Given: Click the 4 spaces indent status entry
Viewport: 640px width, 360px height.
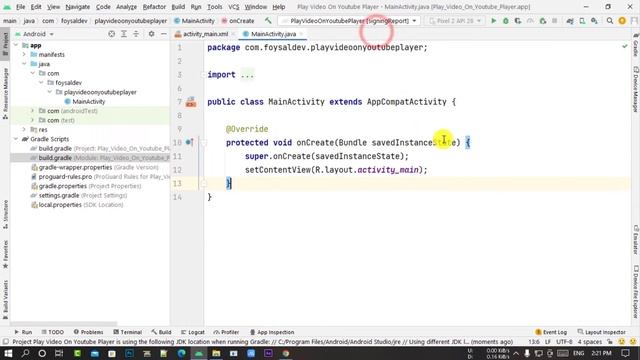Looking at the screenshot, I should 589,342.
